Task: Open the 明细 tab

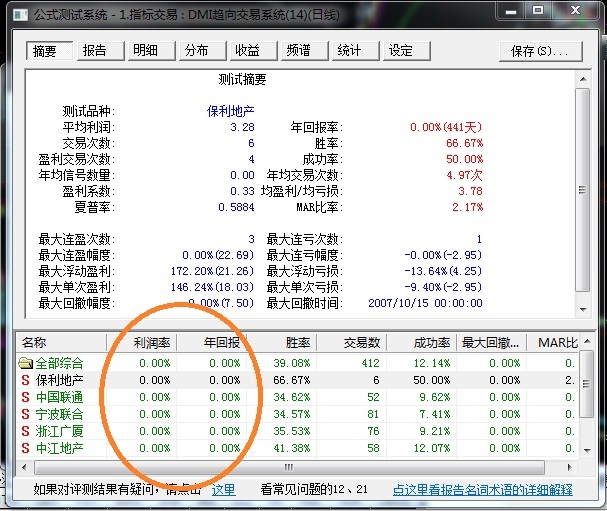Action: [x=151, y=51]
